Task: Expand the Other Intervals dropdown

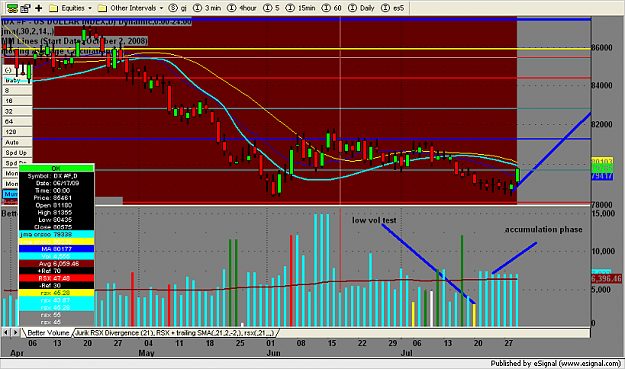Action: pos(131,8)
